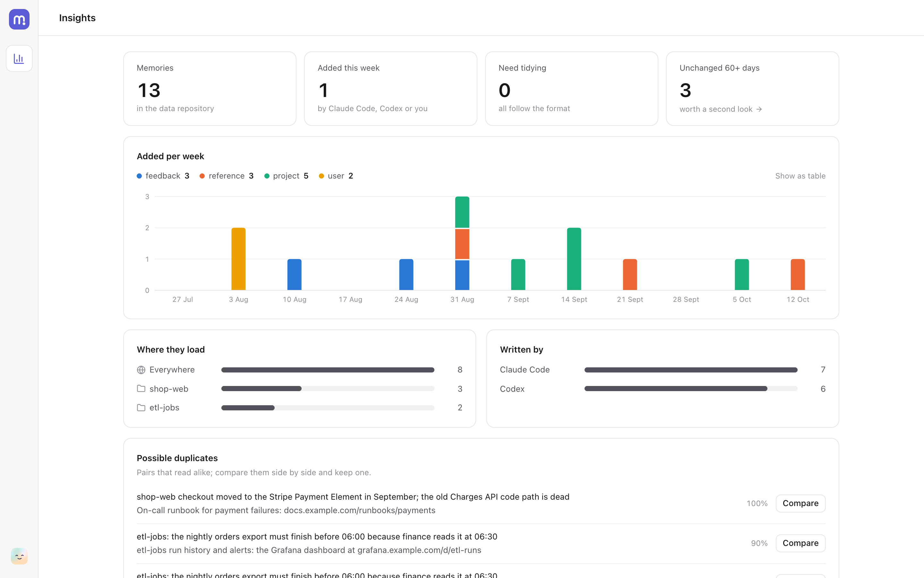Click the orange bar at 21 Sept
Screen dimensions: 924x578
630,275
